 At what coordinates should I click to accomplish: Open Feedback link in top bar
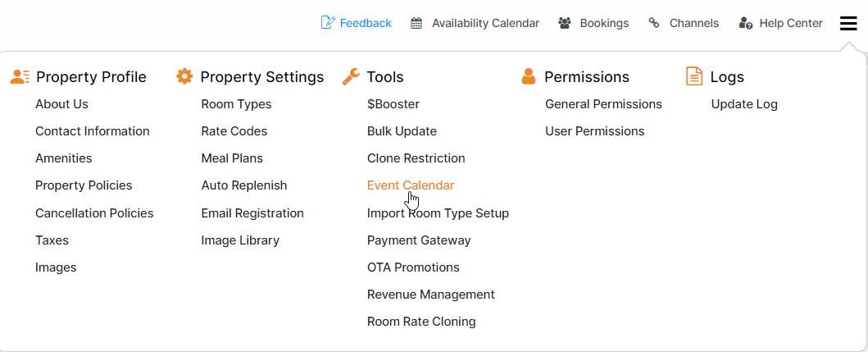pyautogui.click(x=366, y=23)
